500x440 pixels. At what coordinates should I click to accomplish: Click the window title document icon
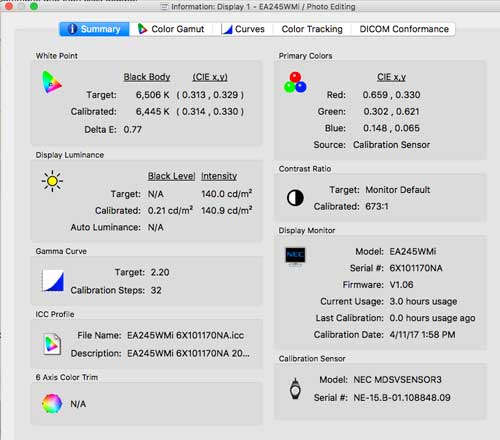click(164, 7)
